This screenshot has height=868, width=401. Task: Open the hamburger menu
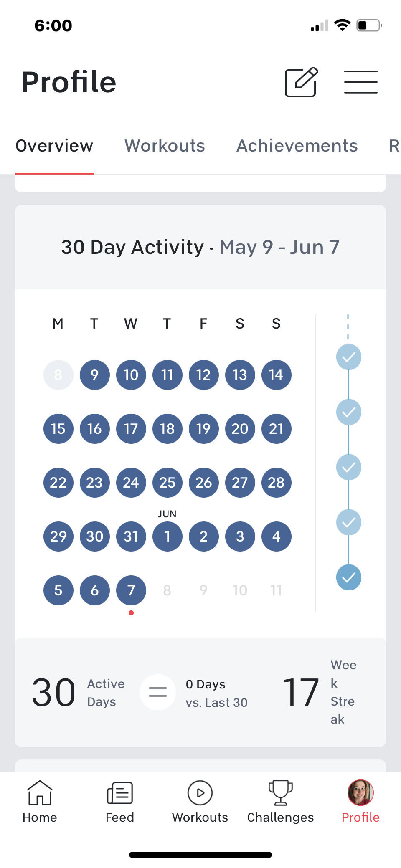(x=360, y=82)
